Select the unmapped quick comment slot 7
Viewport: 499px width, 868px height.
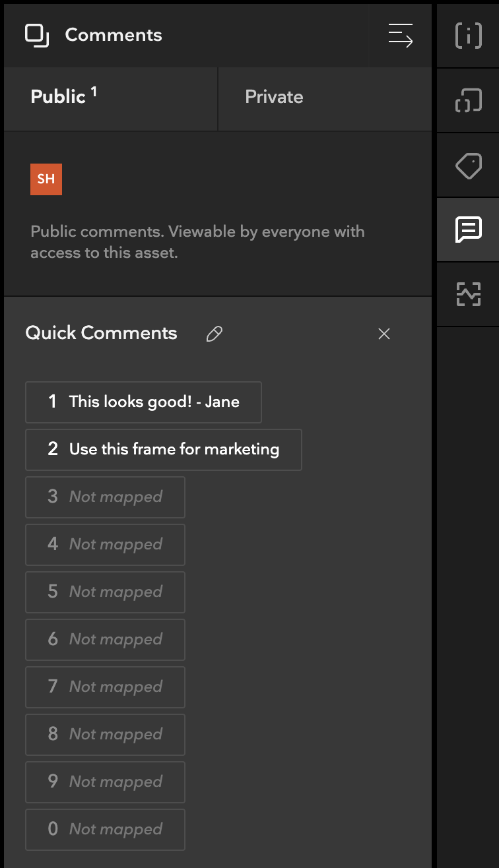tap(105, 687)
